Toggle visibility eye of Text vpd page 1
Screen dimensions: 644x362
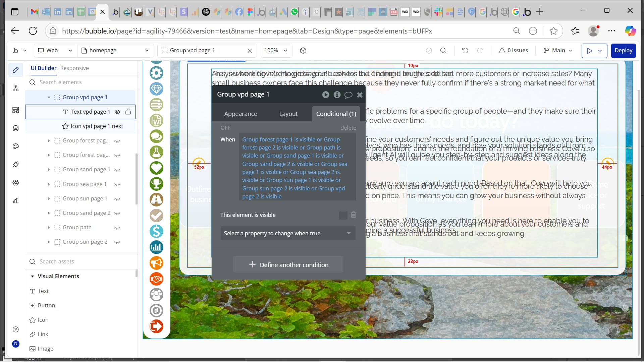click(x=117, y=112)
